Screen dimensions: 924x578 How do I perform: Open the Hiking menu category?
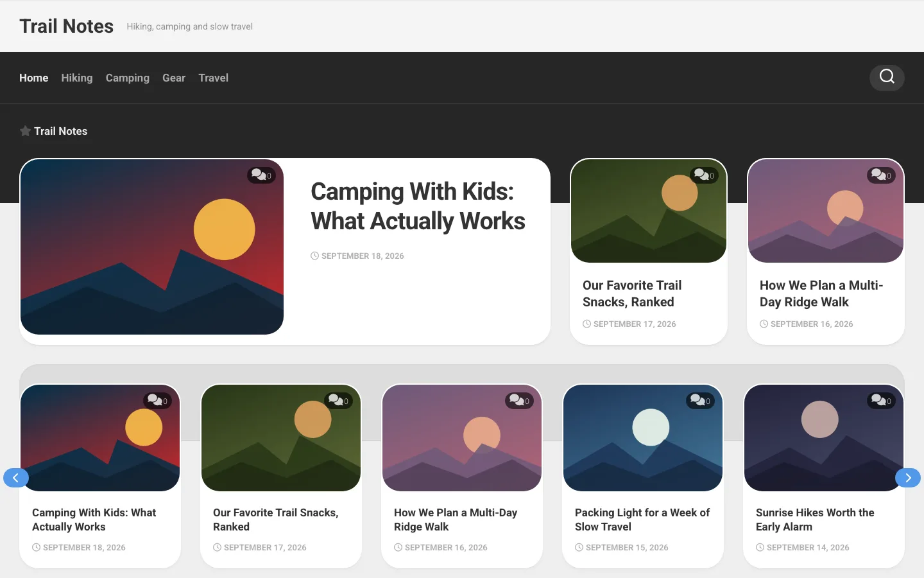point(77,78)
